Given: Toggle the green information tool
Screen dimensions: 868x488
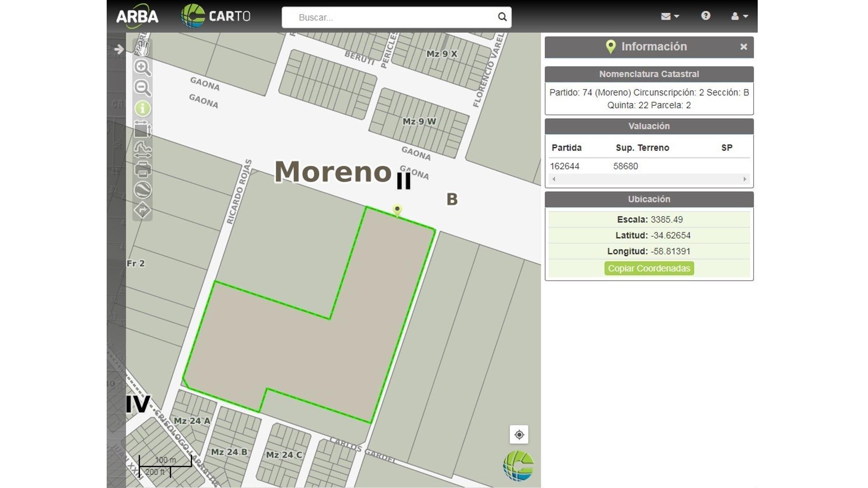Looking at the screenshot, I should [142, 108].
